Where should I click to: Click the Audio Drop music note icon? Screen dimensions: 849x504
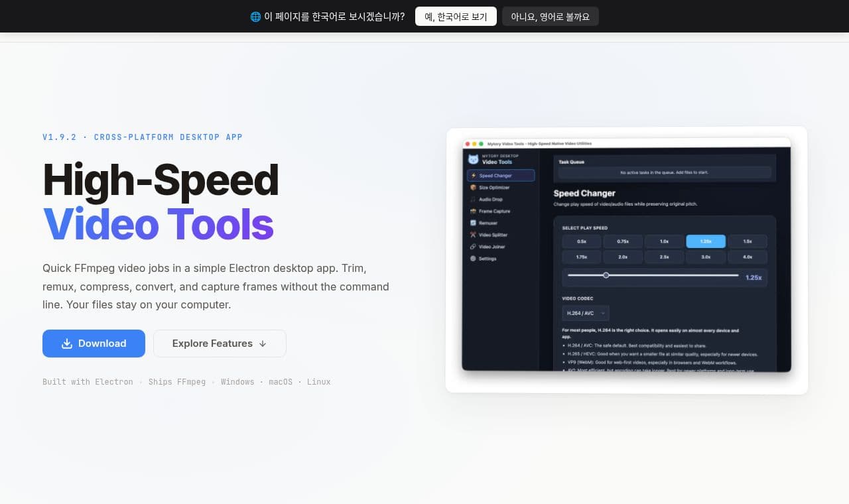tap(473, 200)
